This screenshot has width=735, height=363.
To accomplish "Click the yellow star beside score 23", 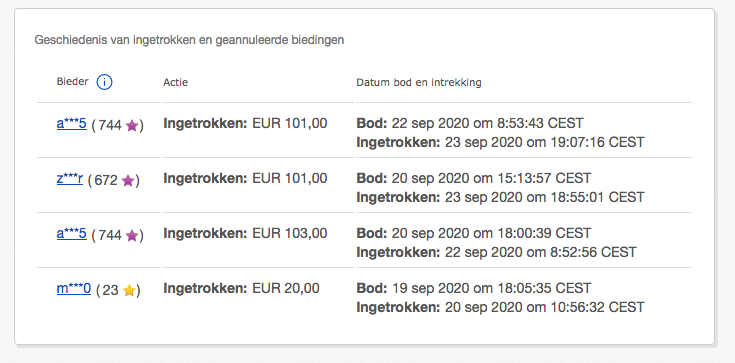I will pyautogui.click(x=129, y=291).
